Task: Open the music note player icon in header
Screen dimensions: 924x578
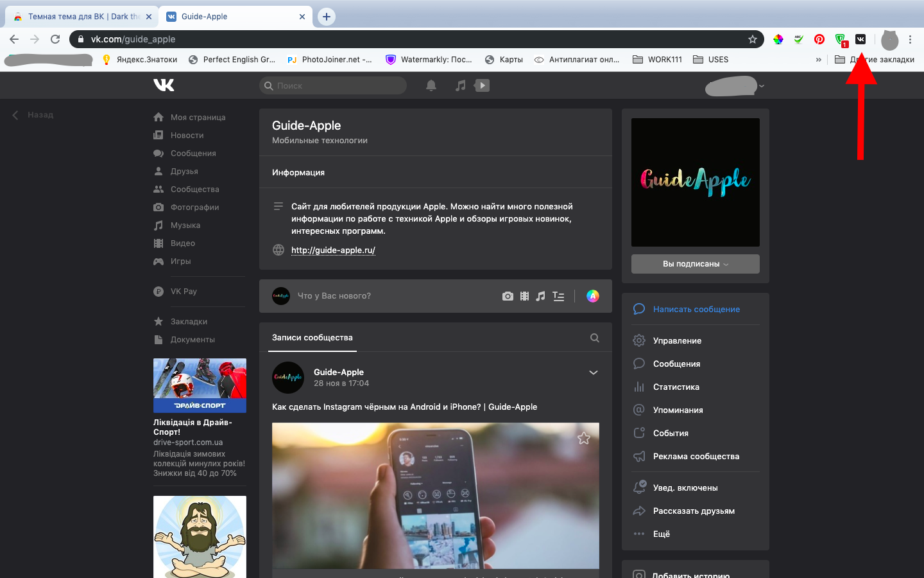Action: (x=460, y=85)
